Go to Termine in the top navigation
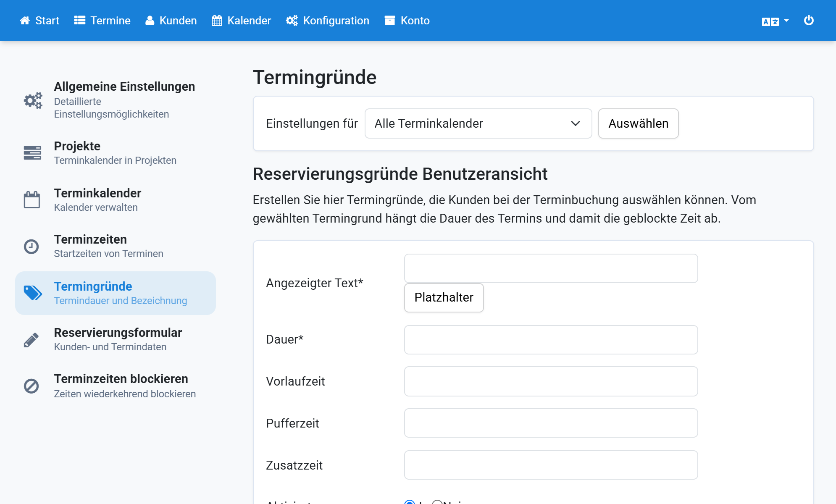The width and height of the screenshot is (836, 504). point(103,21)
